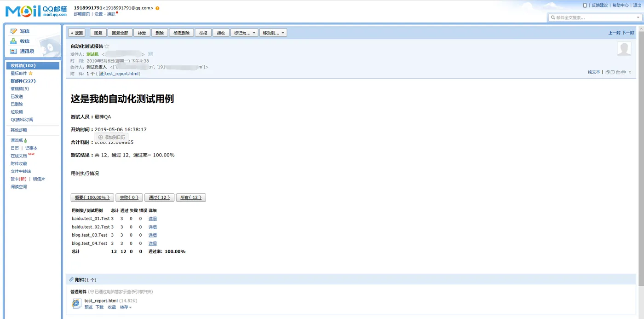
Task: Click the 彻底删除 permanent delete button
Action: click(x=181, y=33)
